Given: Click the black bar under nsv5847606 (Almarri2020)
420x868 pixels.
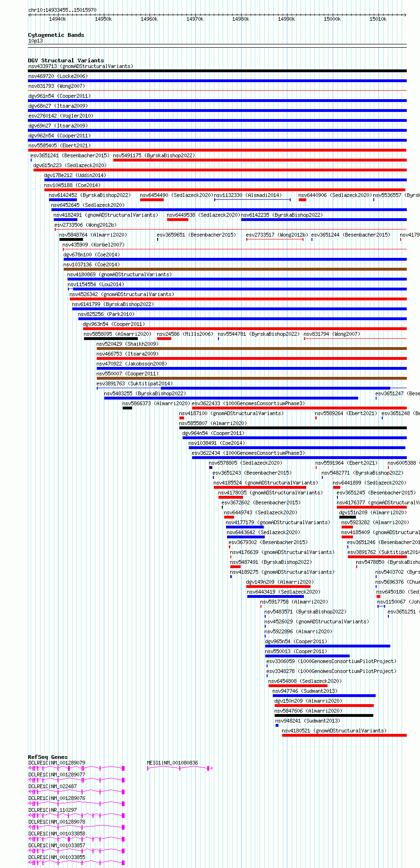Looking at the screenshot, I should pyautogui.click(x=324, y=715).
